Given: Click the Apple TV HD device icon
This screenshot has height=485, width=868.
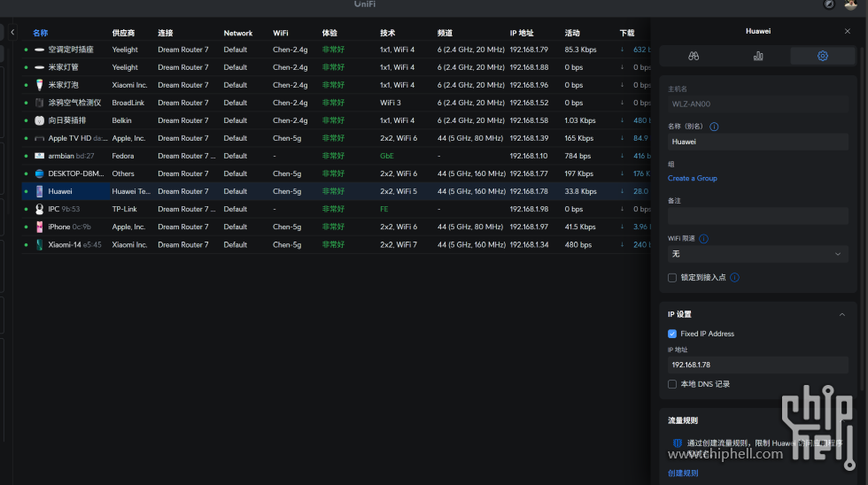Looking at the screenshot, I should click(39, 138).
